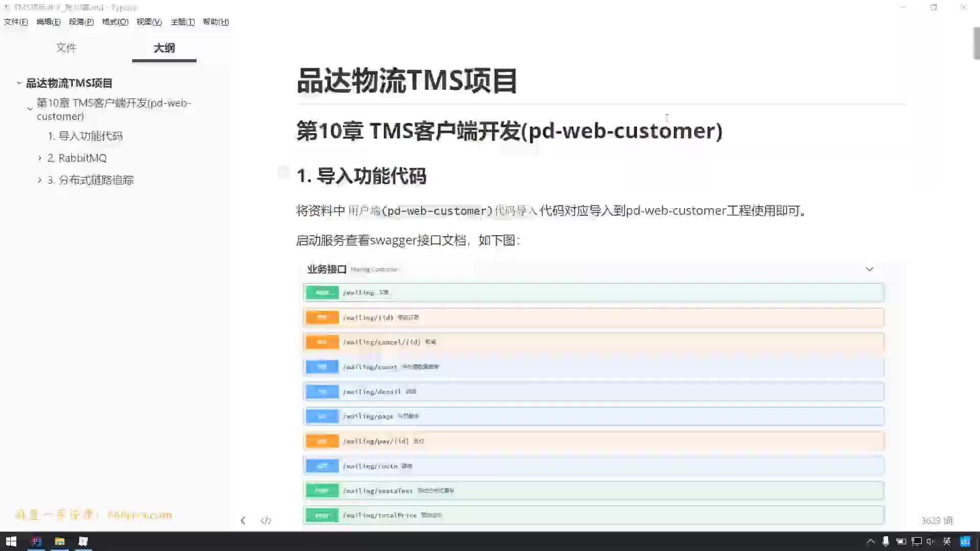Click the 2. RabbitMQ outline label

[77, 158]
